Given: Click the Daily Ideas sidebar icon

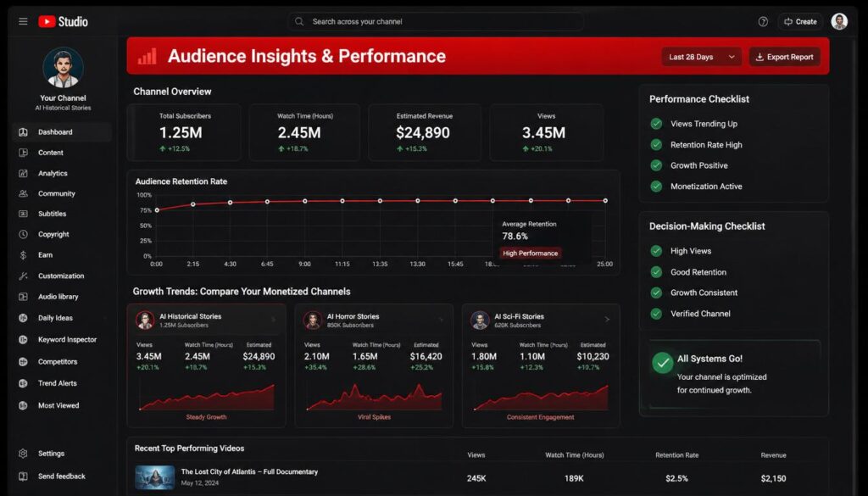Looking at the screenshot, I should click(x=23, y=318).
